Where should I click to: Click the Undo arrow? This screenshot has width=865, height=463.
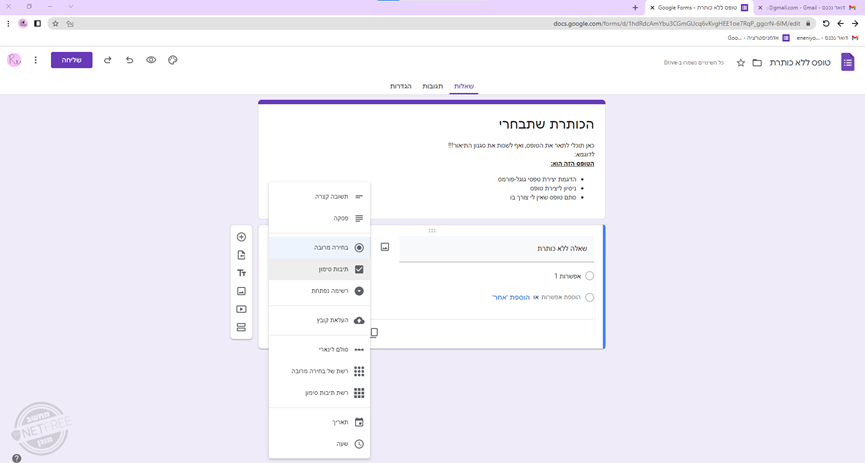[x=129, y=60]
